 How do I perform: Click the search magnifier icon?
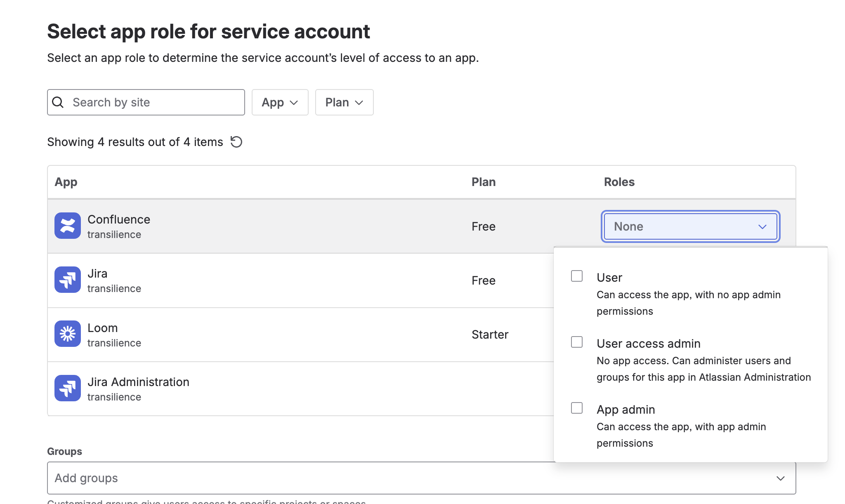(x=58, y=102)
